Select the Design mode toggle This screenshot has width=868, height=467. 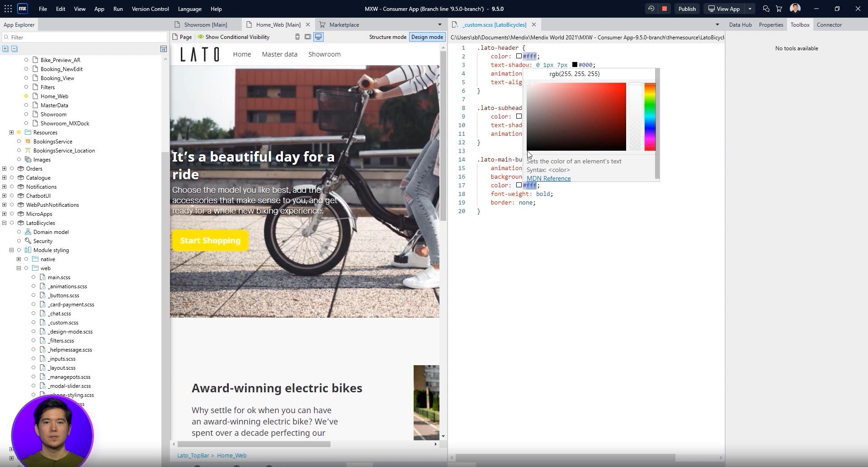click(427, 37)
